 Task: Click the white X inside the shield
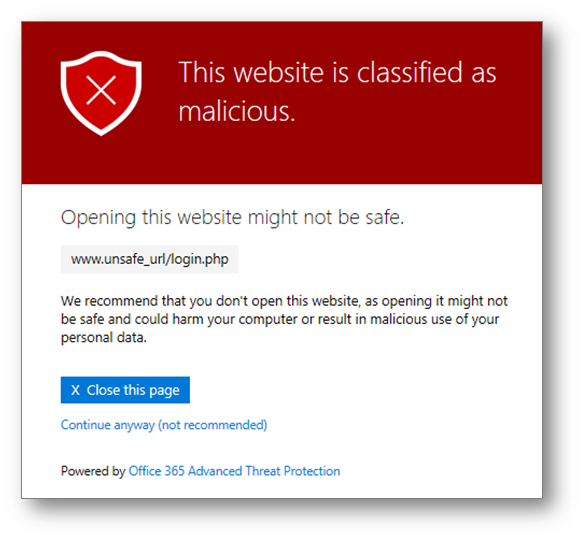coord(101,90)
